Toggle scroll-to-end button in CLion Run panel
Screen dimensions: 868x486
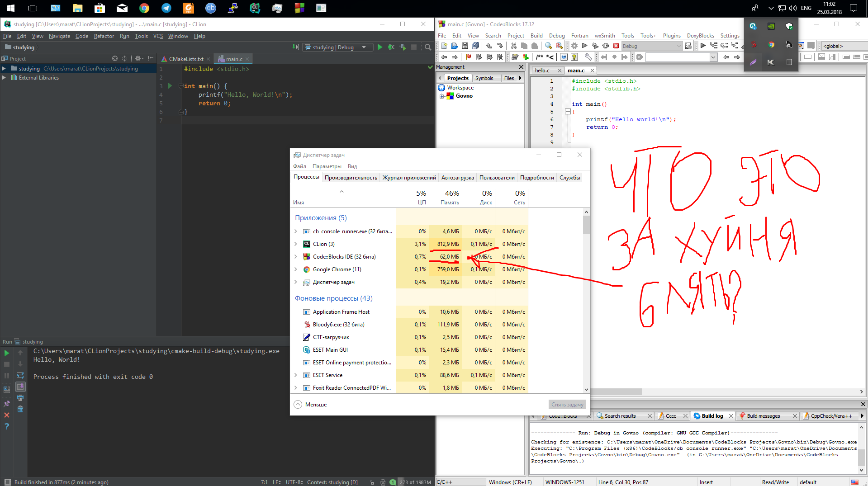[20, 387]
